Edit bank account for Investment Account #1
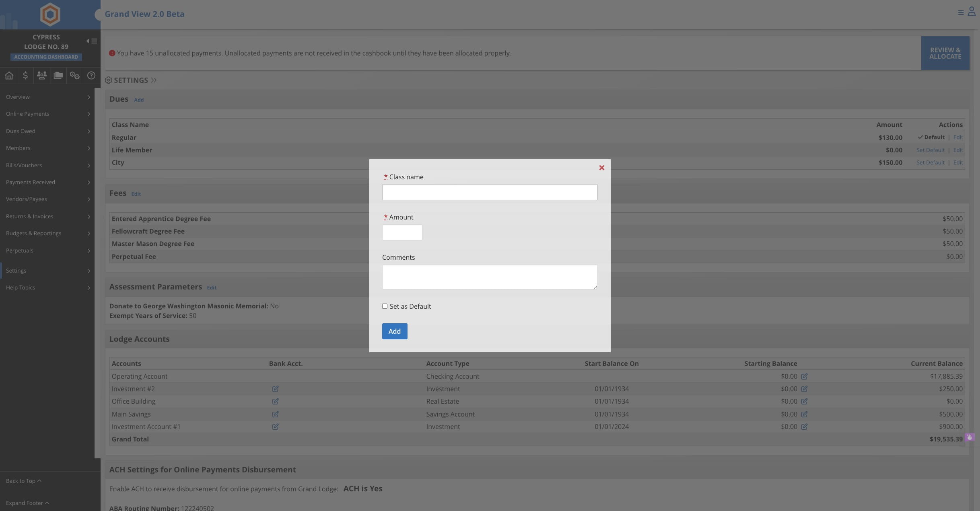The image size is (980, 511). click(275, 427)
